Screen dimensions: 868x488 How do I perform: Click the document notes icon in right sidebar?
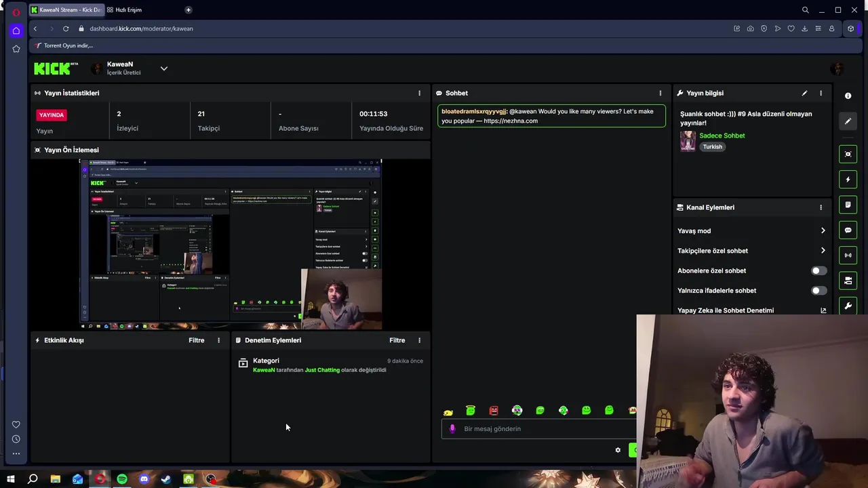click(x=848, y=205)
